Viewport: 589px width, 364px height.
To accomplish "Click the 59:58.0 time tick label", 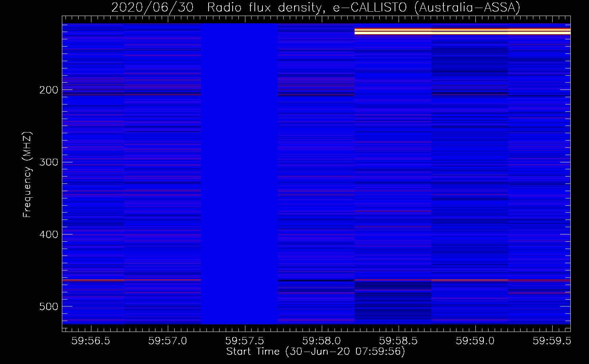I will tap(321, 341).
